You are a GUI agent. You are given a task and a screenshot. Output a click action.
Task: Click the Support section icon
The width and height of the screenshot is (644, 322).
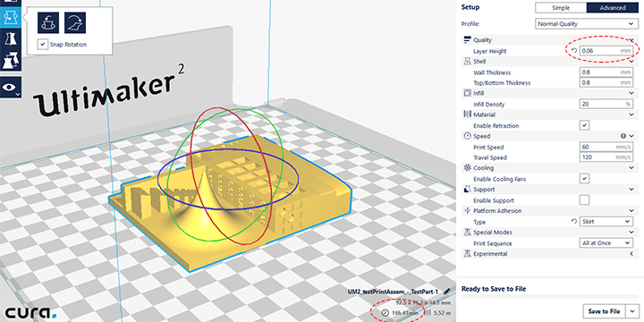pyautogui.click(x=467, y=190)
